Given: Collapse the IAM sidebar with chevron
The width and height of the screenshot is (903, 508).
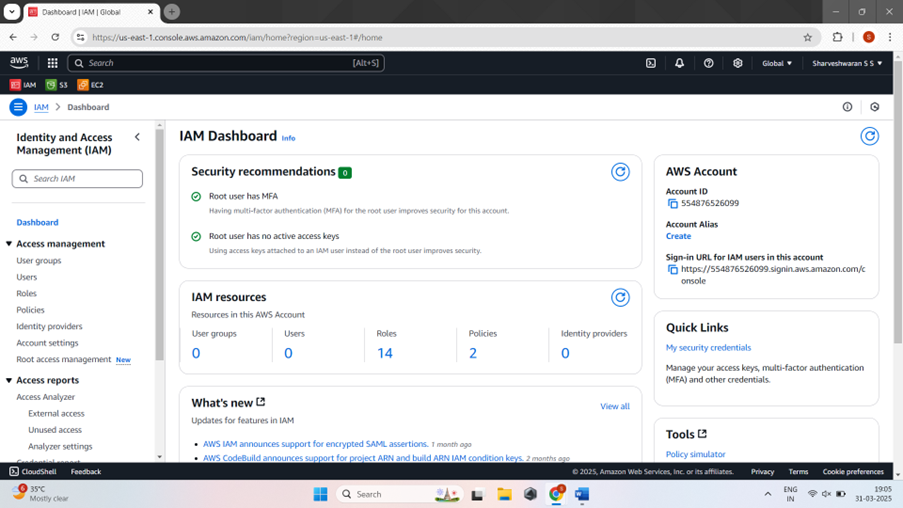Looking at the screenshot, I should 137,137.
